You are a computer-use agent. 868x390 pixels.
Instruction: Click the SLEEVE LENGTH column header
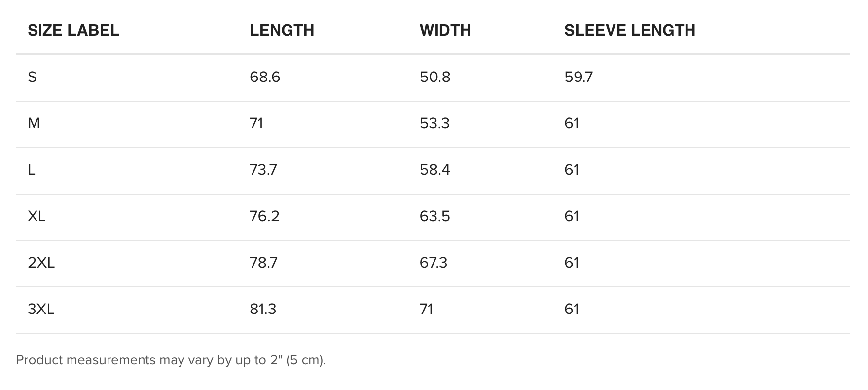(629, 30)
